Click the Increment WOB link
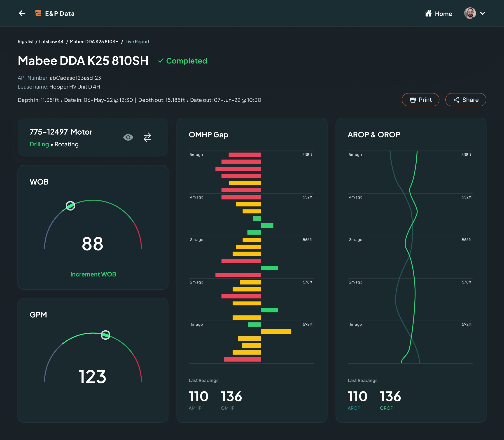The width and height of the screenshot is (504, 440). pyautogui.click(x=93, y=274)
